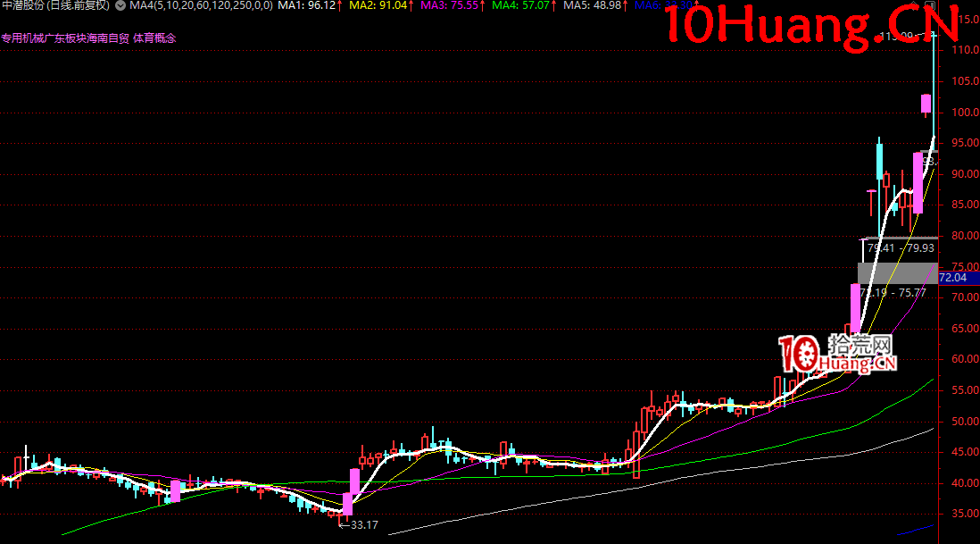Toggle the side panel icon at top right

(930, 5)
